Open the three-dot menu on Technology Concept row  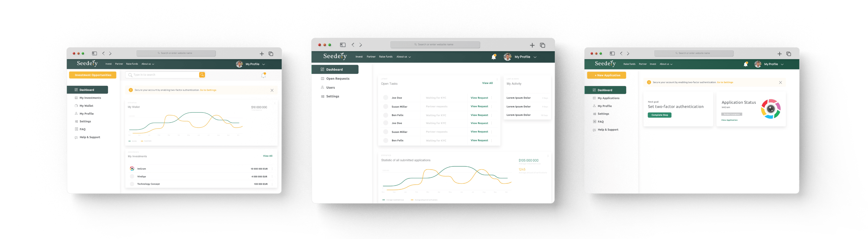[272, 184]
